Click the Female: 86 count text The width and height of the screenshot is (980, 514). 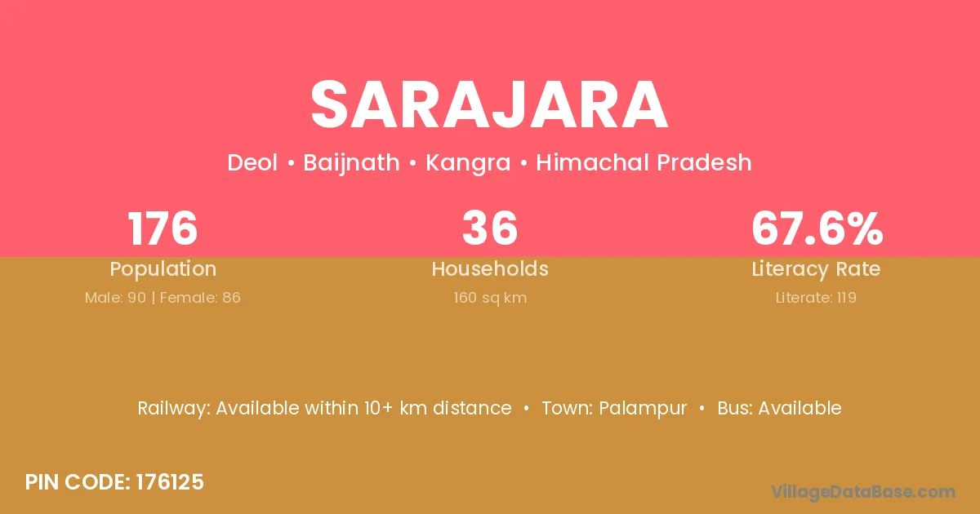(x=200, y=298)
